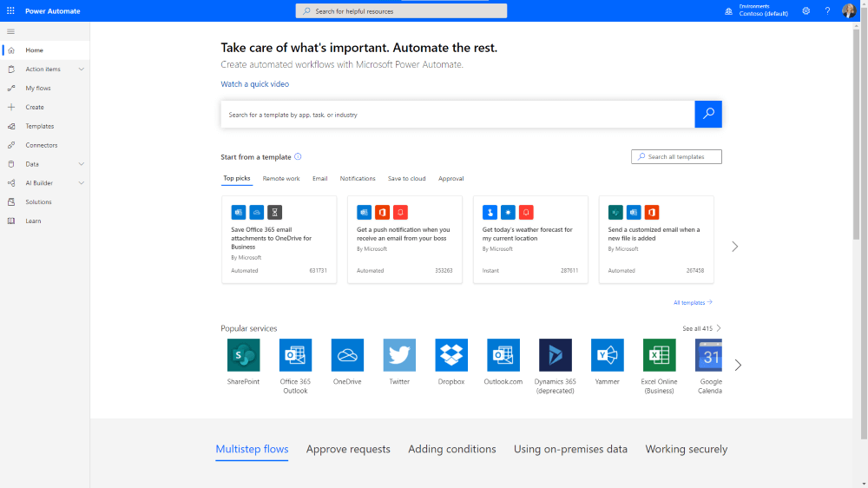Open the Dropbox service tile
Screen dimensions: 868x488
[451, 355]
